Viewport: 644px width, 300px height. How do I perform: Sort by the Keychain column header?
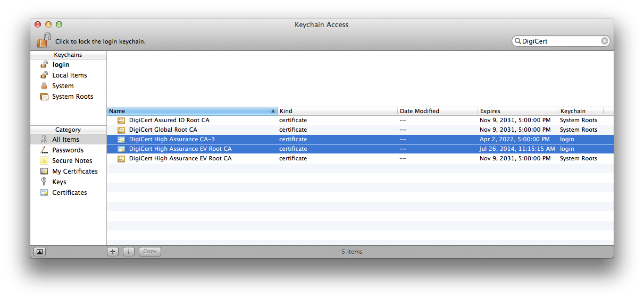580,111
